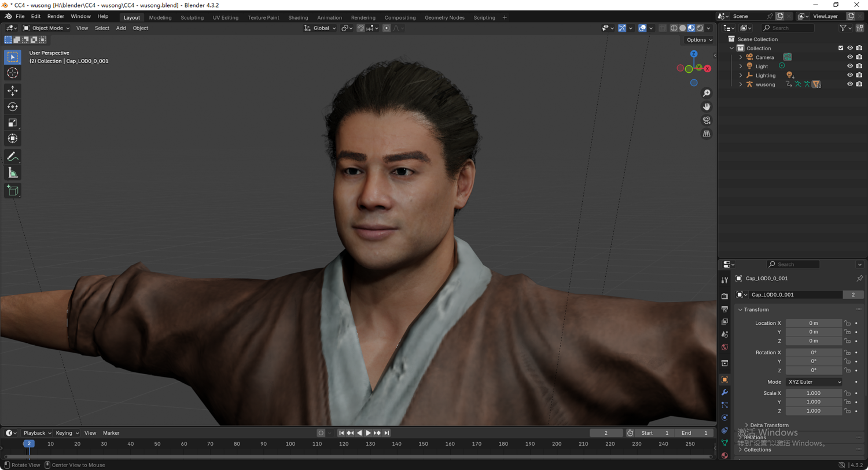Add a workspace with the plus button
Viewport: 868px width, 470px height.
click(505, 17)
